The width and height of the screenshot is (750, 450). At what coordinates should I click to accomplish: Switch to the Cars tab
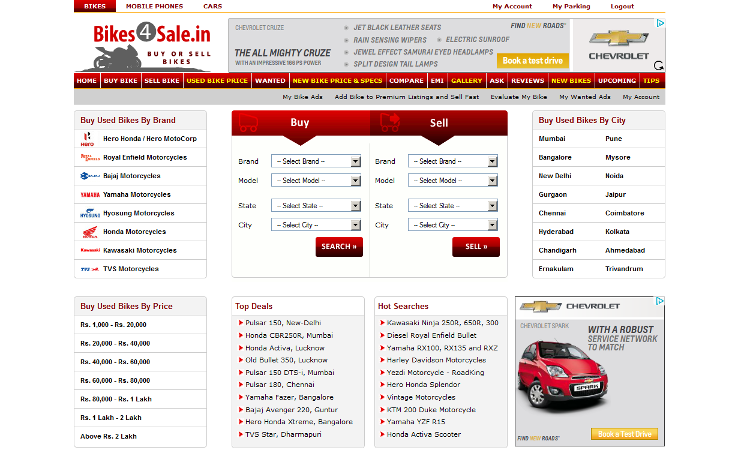pos(212,6)
